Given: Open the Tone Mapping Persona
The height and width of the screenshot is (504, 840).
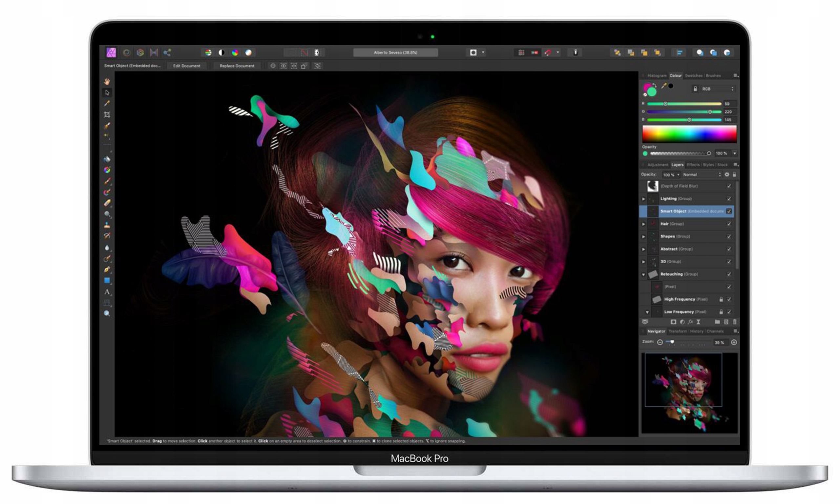Looking at the screenshot, I should coord(154,52).
